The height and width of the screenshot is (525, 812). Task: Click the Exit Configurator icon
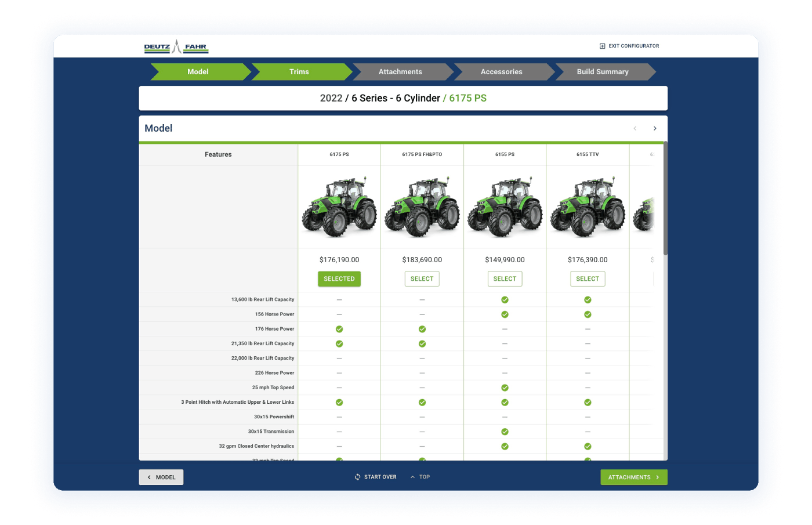click(x=602, y=46)
